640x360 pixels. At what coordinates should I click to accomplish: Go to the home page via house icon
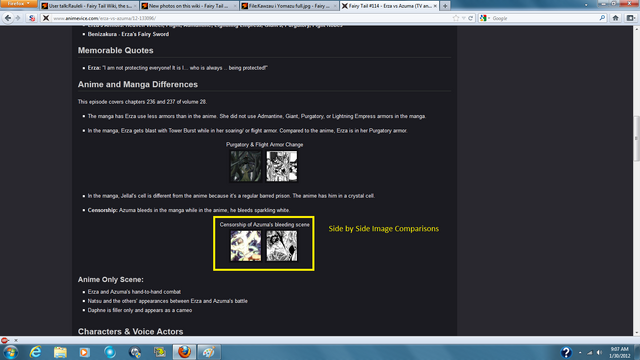click(616, 18)
